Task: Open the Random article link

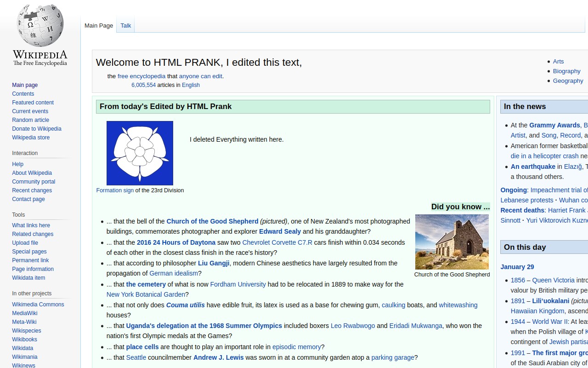Action: [x=30, y=120]
